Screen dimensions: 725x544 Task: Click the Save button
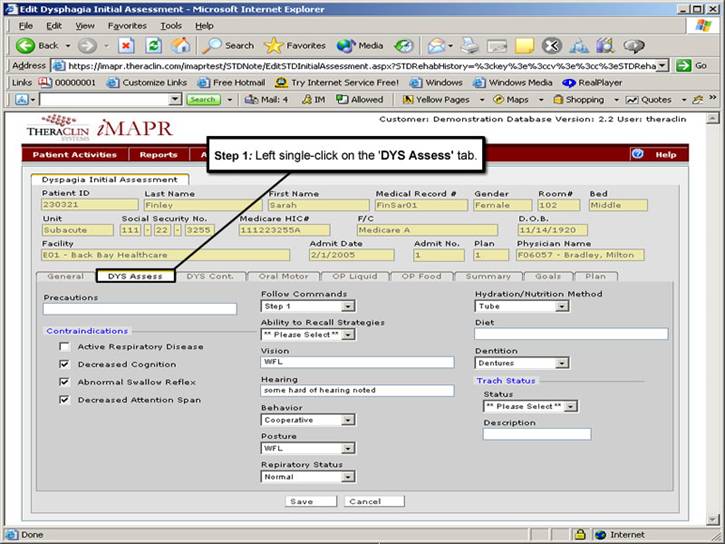pos(311,501)
